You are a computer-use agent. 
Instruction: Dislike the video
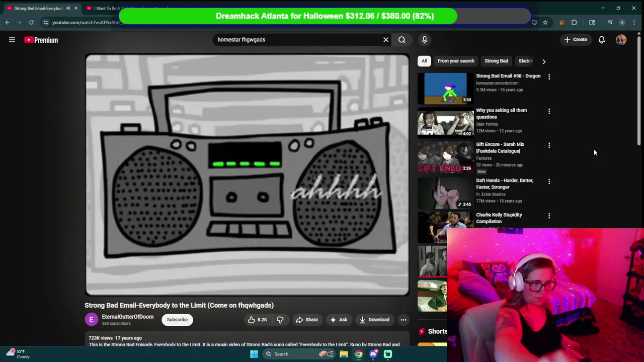click(x=280, y=320)
